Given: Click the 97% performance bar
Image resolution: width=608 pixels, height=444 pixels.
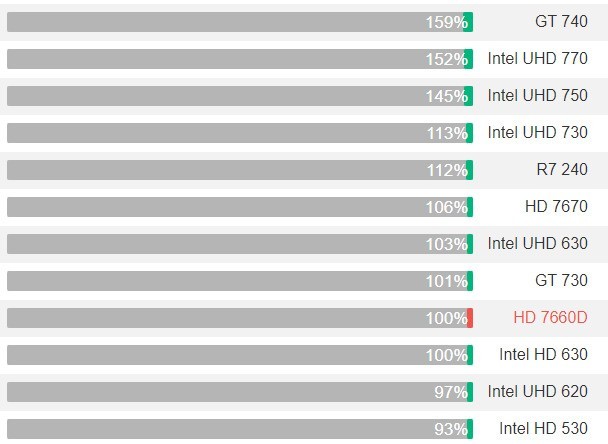Looking at the screenshot, I should [x=240, y=392].
